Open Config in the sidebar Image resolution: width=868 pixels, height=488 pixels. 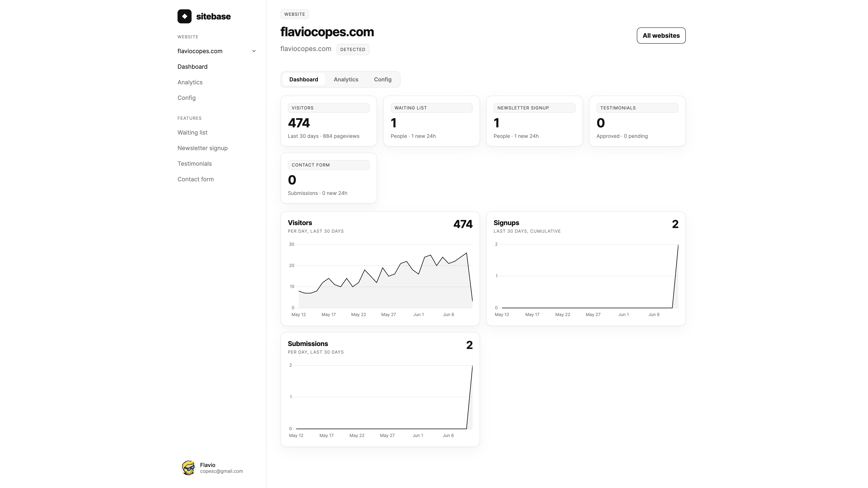(186, 98)
